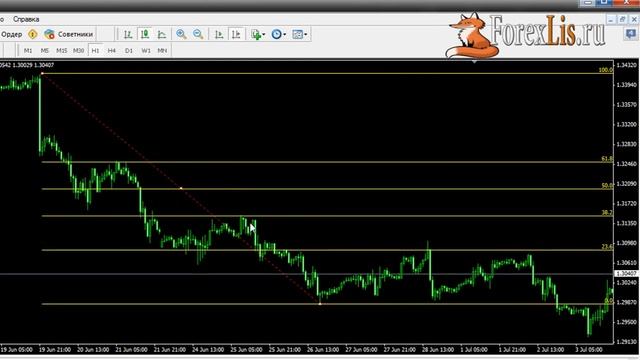This screenshot has width=640, height=360.
Task: Select the H4 timeframe
Action: (x=111, y=51)
